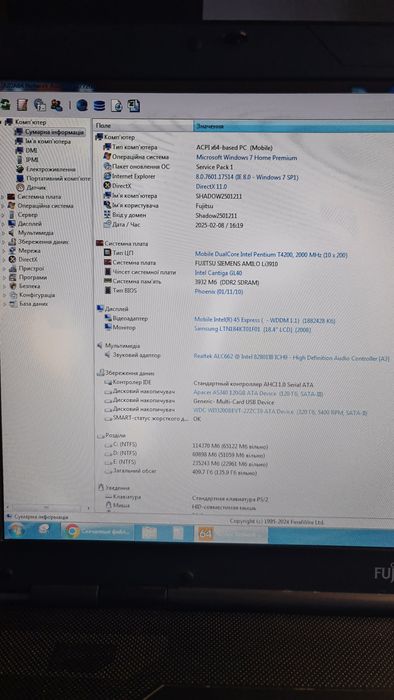394x700 pixels.
Task: Select the Датчик sensor node
Action: coord(36,188)
